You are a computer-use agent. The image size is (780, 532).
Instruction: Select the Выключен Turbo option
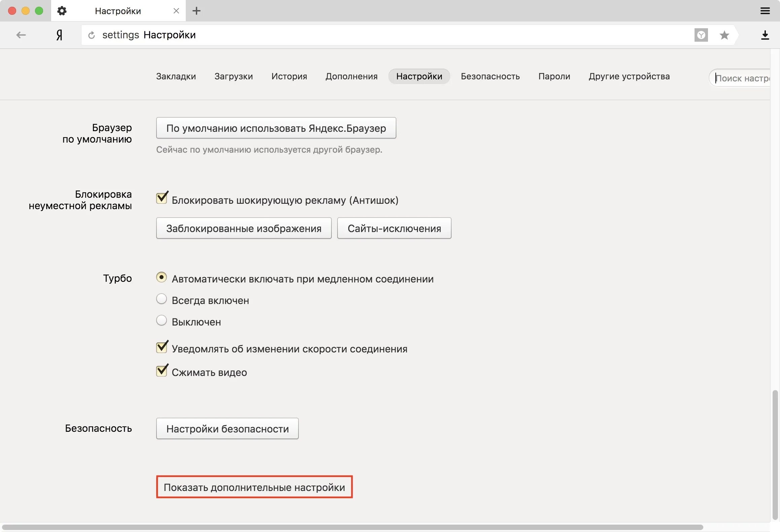[162, 320]
